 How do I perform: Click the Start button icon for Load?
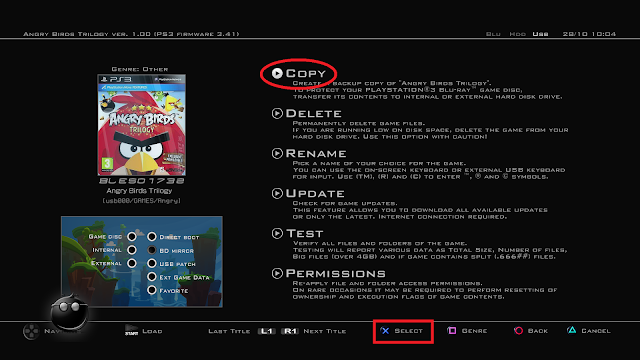point(131,331)
